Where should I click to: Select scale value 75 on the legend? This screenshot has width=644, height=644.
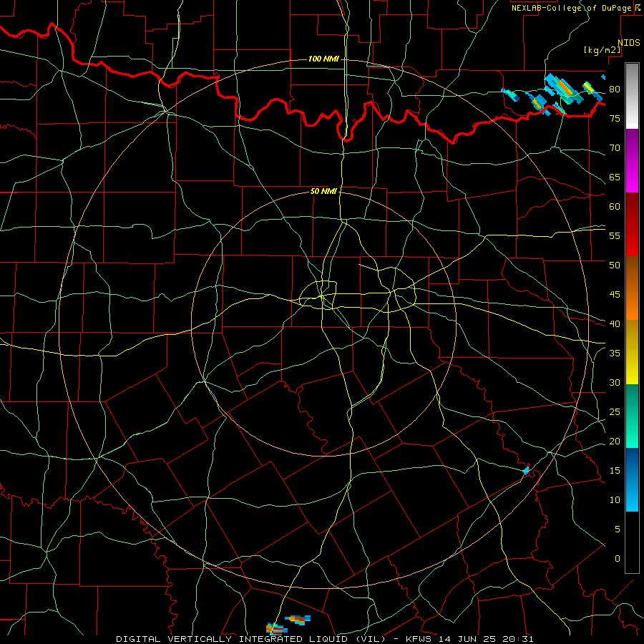pyautogui.click(x=615, y=119)
